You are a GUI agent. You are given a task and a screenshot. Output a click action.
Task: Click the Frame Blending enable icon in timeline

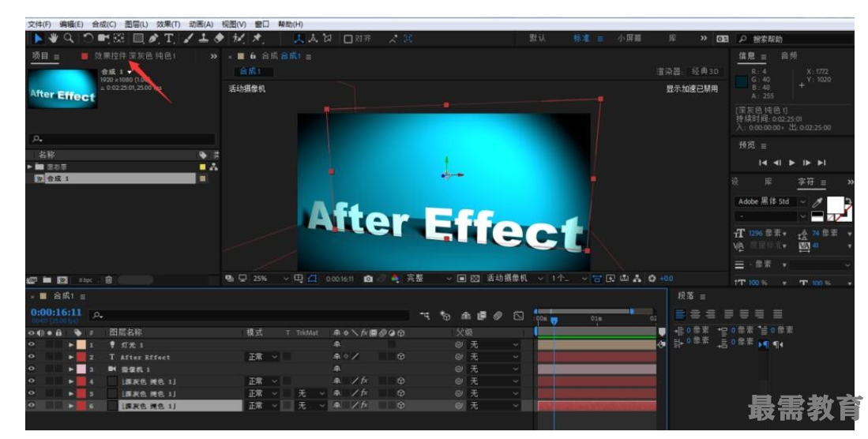482,316
